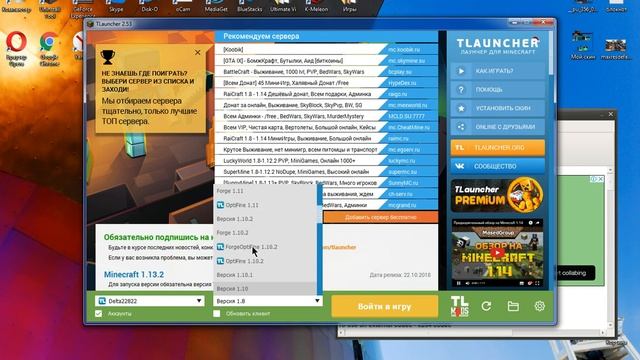The width and height of the screenshot is (640, 360).
Task: Toggle the 'Аккаунты' checkbox
Action: (x=98, y=313)
